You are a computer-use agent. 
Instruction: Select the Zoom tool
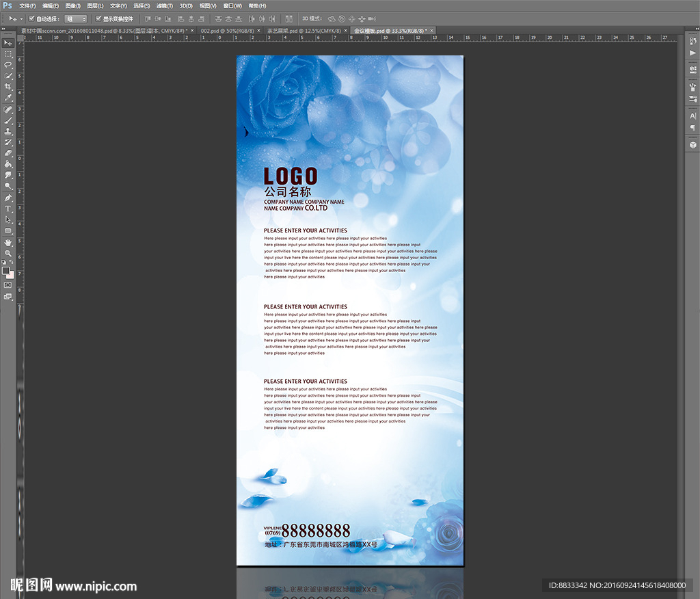tap(8, 253)
